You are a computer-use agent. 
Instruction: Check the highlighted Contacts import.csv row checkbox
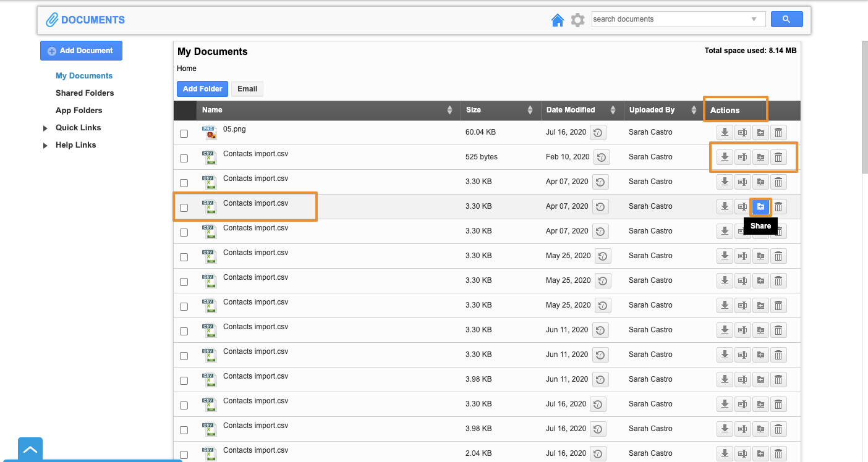(184, 208)
